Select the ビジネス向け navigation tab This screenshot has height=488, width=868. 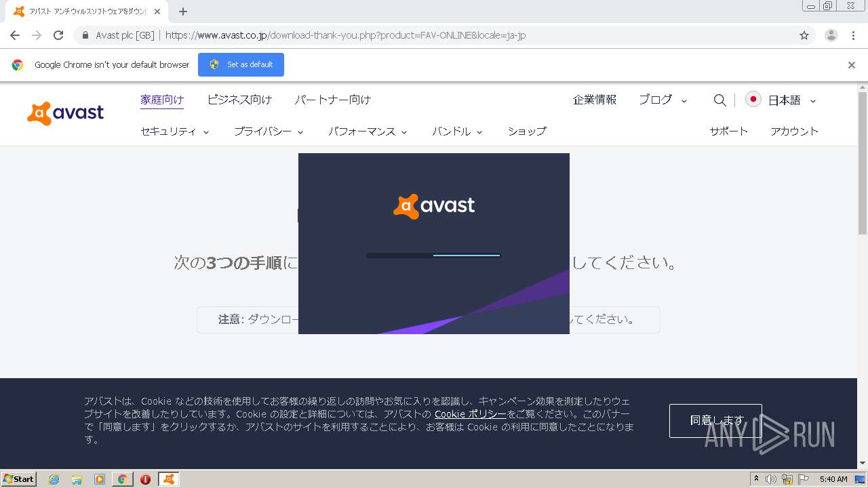click(x=239, y=100)
